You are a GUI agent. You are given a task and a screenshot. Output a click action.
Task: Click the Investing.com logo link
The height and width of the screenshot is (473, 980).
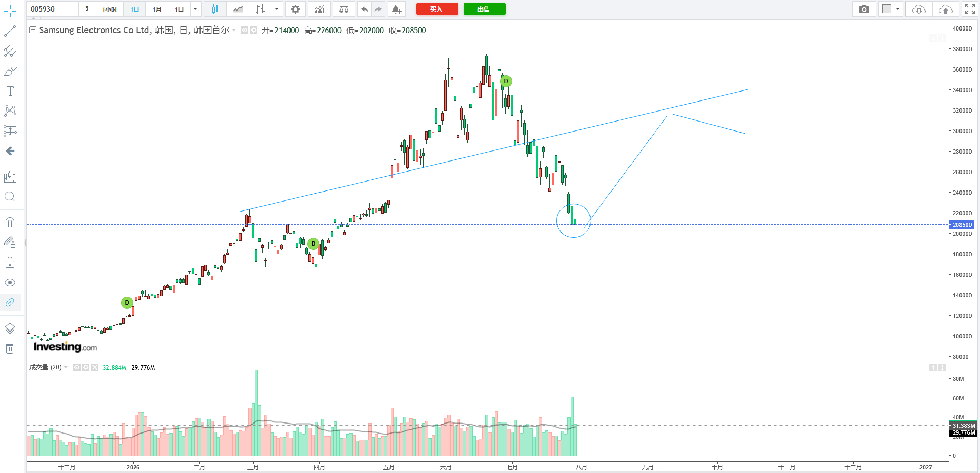click(x=65, y=346)
